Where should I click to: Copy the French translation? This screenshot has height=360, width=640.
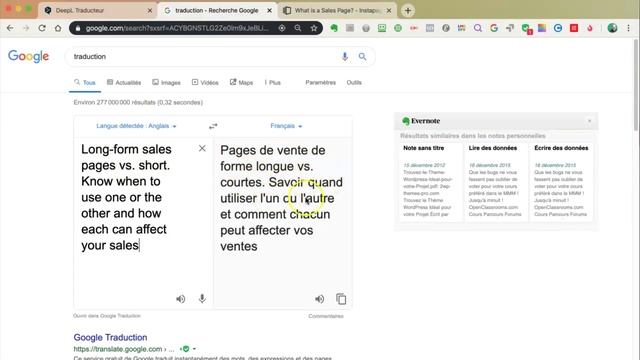[341, 299]
